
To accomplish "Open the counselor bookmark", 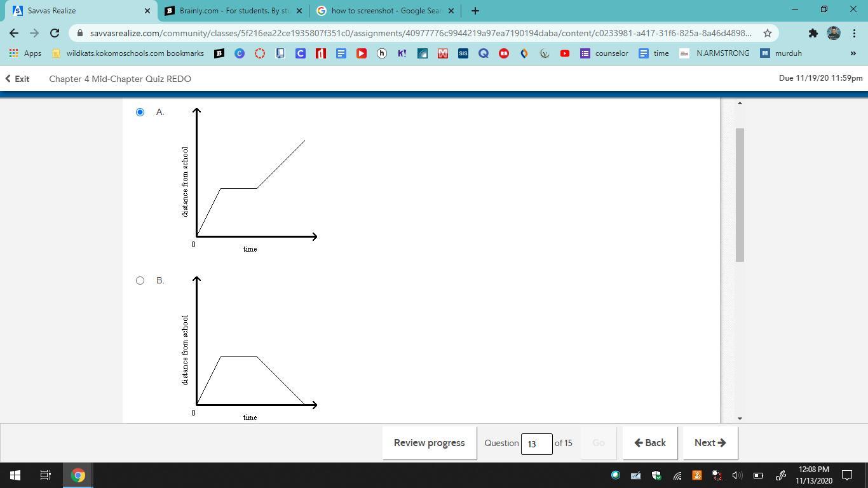I will [x=604, y=53].
